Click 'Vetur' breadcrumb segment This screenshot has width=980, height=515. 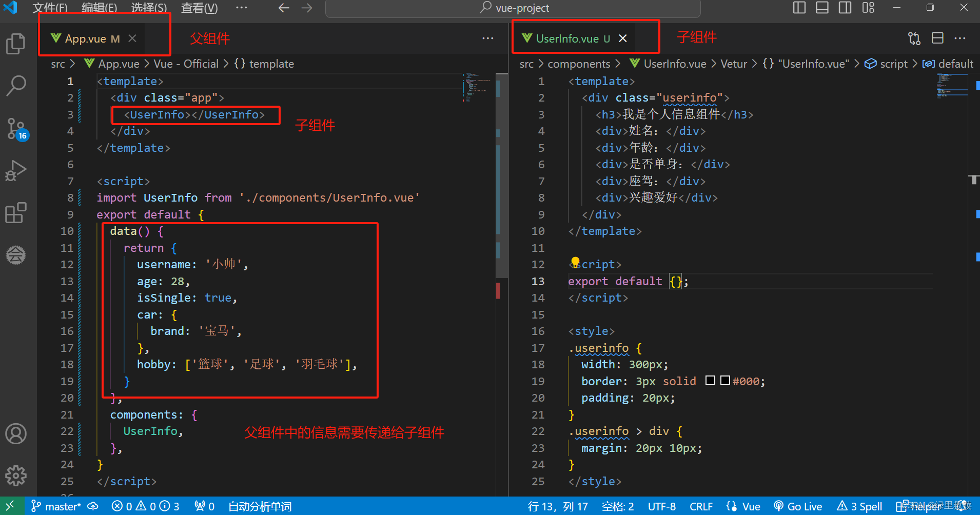[x=734, y=64]
